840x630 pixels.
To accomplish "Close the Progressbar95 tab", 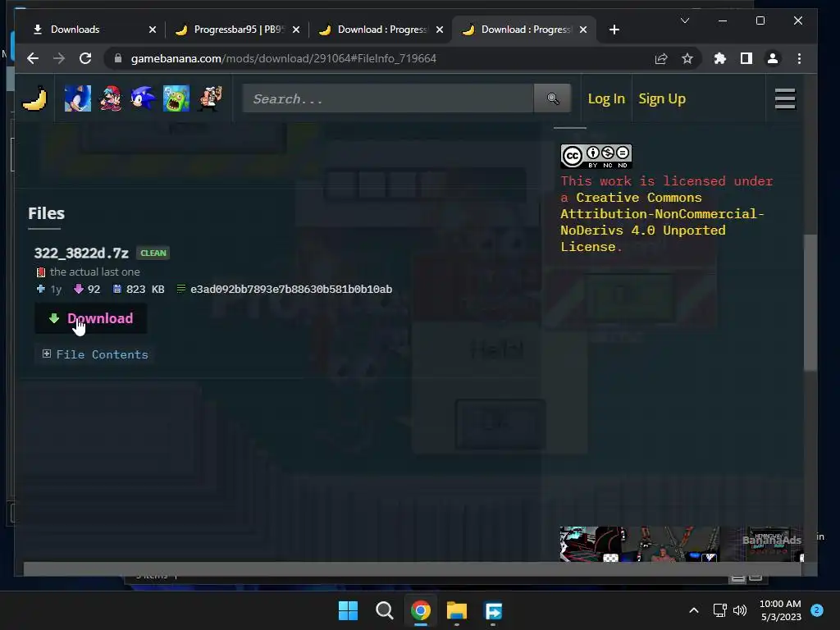I will [x=295, y=30].
